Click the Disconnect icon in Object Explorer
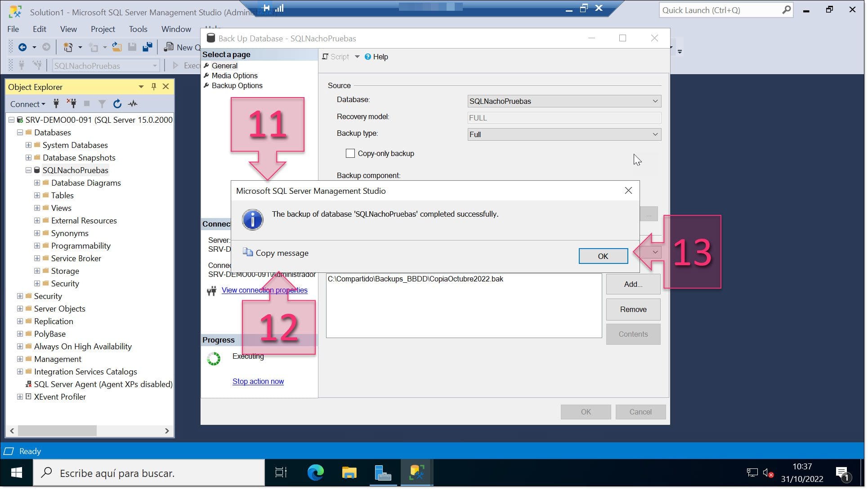Screen dimensions: 868x490 pyautogui.click(x=72, y=104)
